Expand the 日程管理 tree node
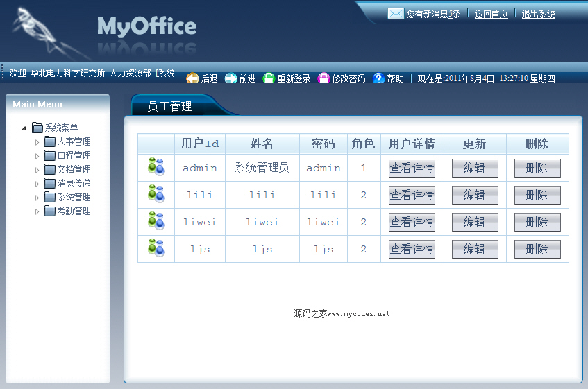Viewport: 588px width, 389px height. [37, 156]
